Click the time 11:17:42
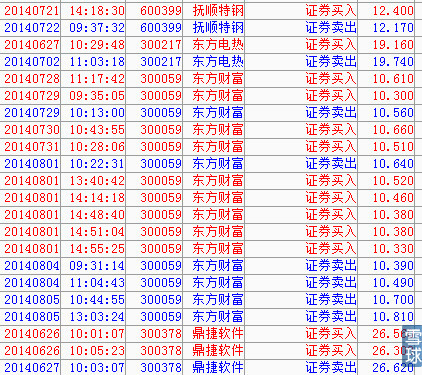422x375 pixels. point(97,79)
